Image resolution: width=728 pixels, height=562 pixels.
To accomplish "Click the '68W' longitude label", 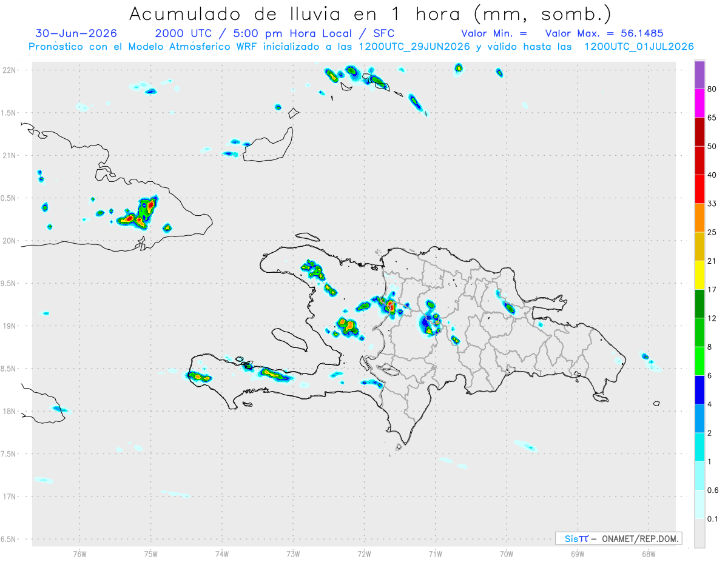I will (649, 554).
